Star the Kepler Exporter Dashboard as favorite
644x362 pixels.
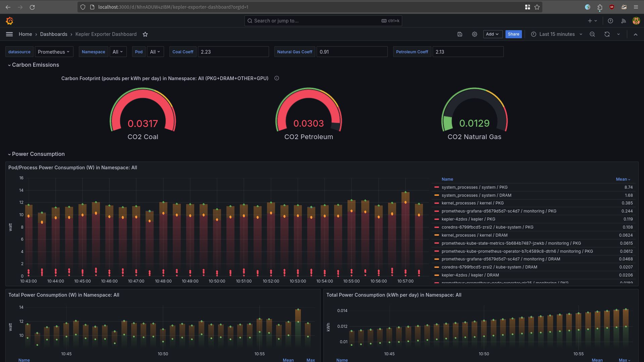[x=145, y=34]
